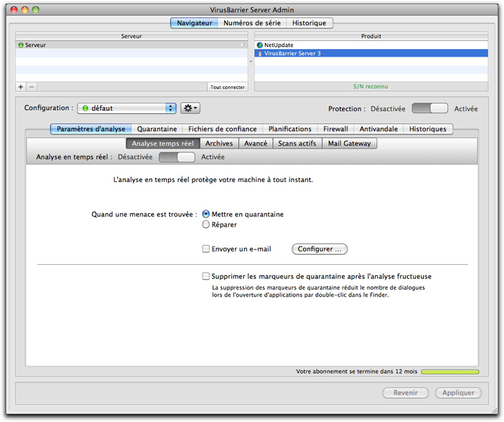Open the Firewall tab
The image size is (504, 422).
[x=336, y=129]
